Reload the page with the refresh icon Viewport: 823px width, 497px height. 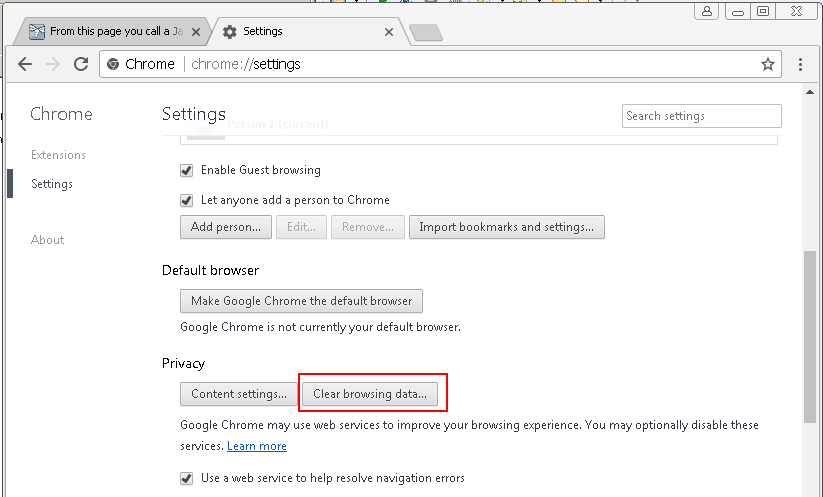click(81, 64)
